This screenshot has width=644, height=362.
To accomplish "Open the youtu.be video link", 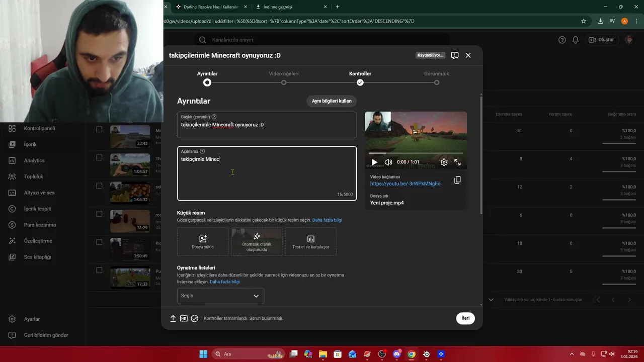I will (x=405, y=184).
